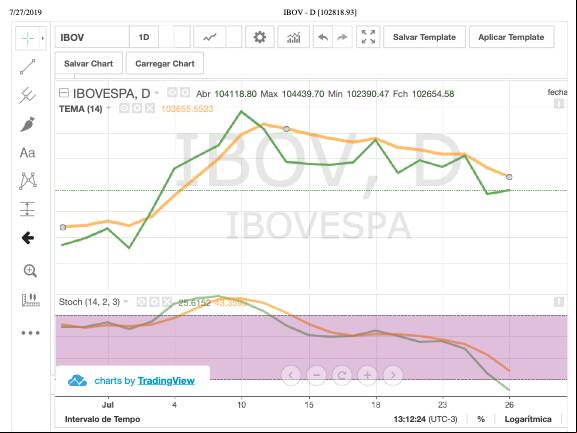Click Intervalo de Tempo at bottom left
Viewport: 577px width, 433px height.
click(x=102, y=419)
